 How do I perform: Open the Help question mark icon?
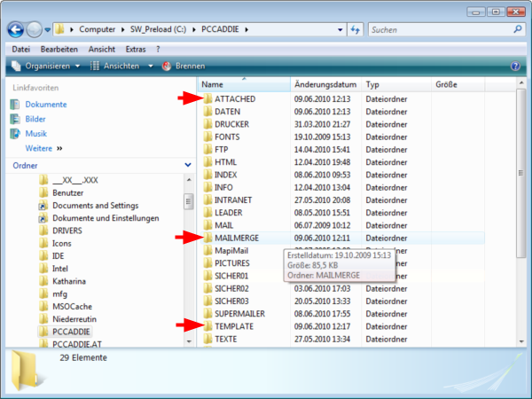click(515, 66)
